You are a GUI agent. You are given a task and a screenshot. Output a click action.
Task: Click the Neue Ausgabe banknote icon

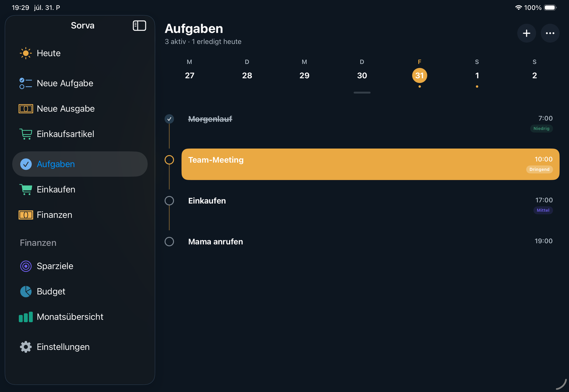[26, 109]
